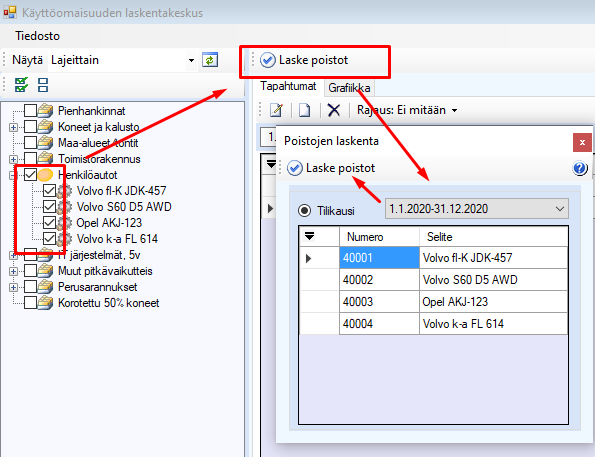Click the Numero column header
Image resolution: width=595 pixels, height=457 pixels.
pos(379,236)
